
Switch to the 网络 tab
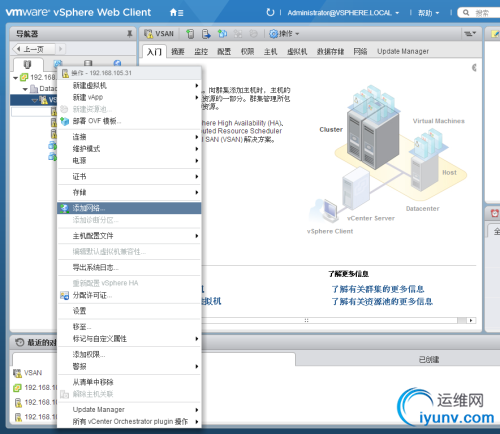[360, 52]
